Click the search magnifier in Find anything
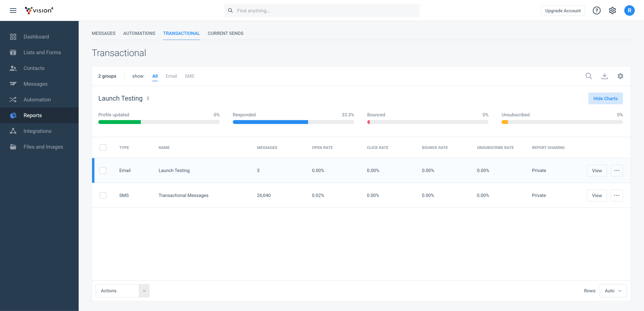Image resolution: width=644 pixels, height=311 pixels. [231, 10]
